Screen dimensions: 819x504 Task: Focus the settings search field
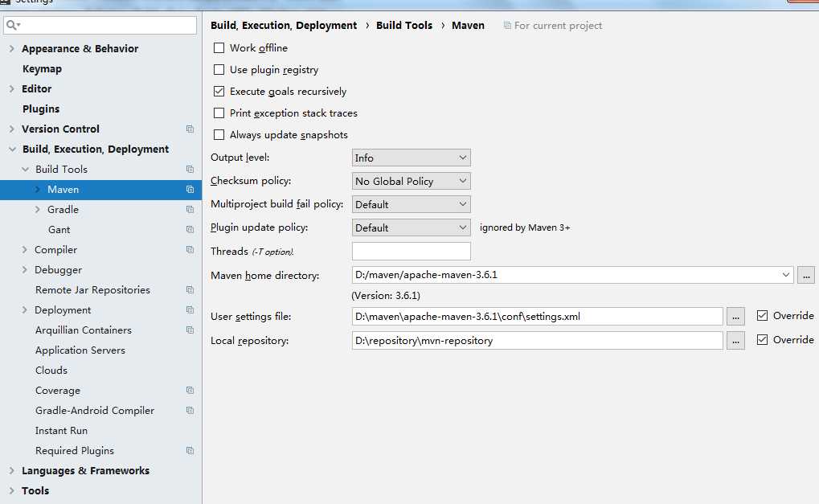click(100, 25)
